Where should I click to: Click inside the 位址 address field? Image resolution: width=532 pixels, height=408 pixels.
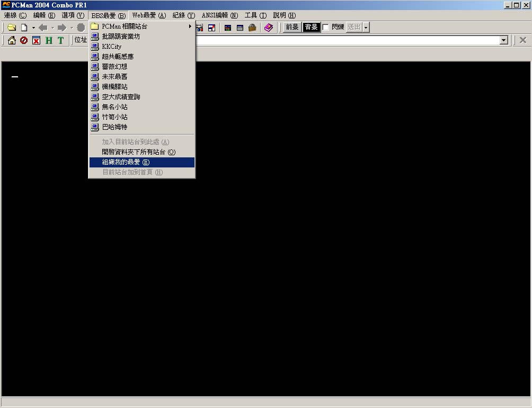(344, 40)
